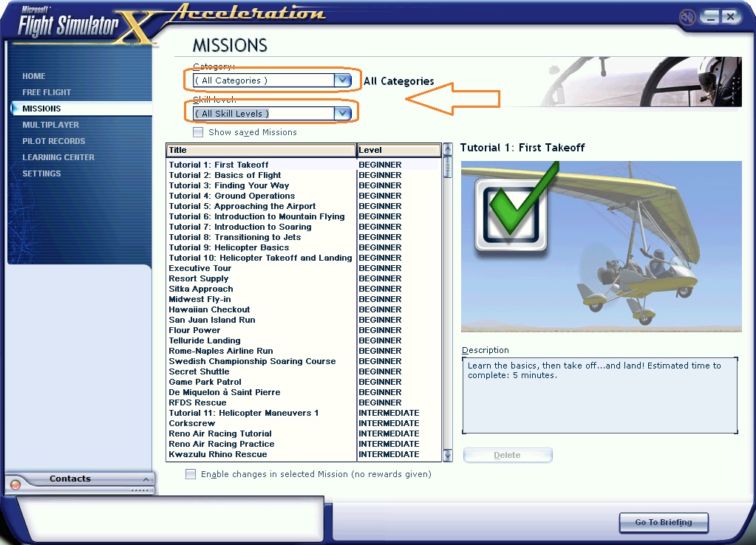Click Go To Briefing button
This screenshot has width=756, height=545.
tap(664, 522)
